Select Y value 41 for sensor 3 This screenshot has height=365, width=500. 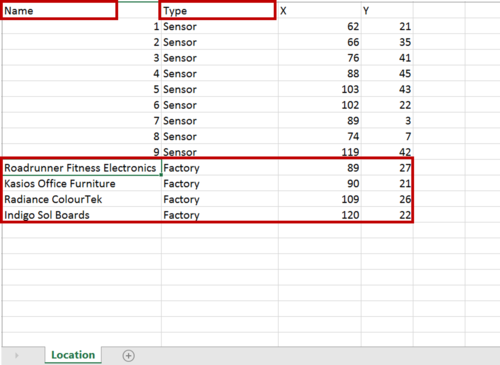pos(387,58)
